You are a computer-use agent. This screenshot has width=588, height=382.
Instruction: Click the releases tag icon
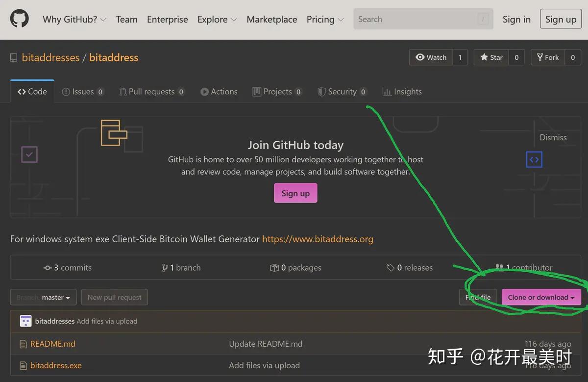390,268
